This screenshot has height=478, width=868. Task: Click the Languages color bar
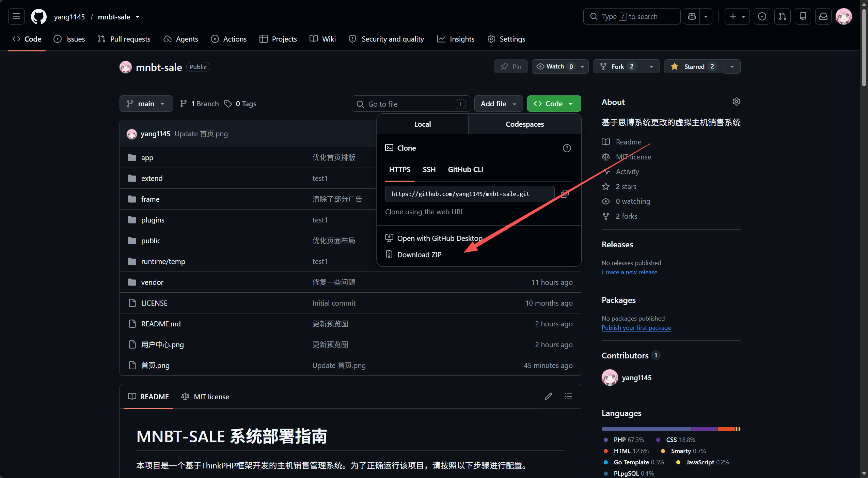[671, 429]
